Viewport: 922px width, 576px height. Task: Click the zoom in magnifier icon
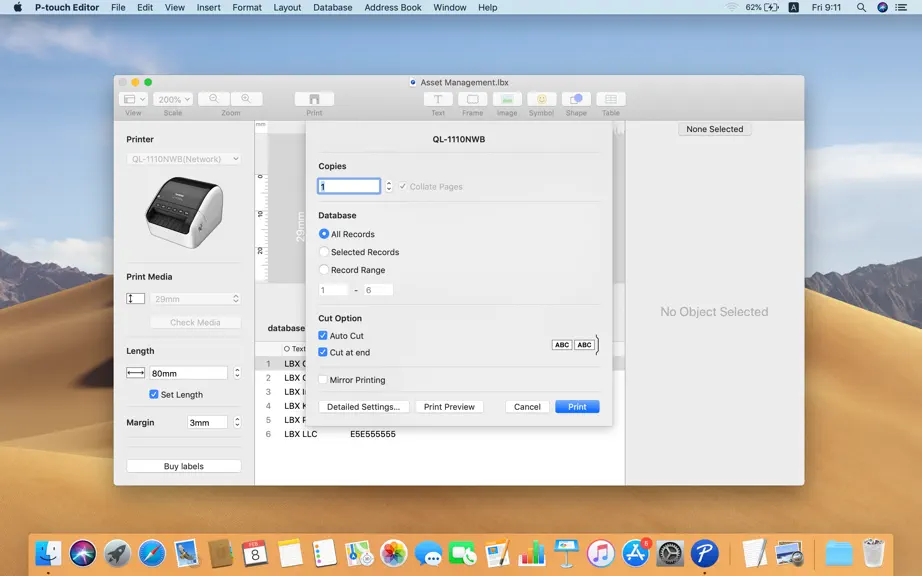[x=246, y=99]
